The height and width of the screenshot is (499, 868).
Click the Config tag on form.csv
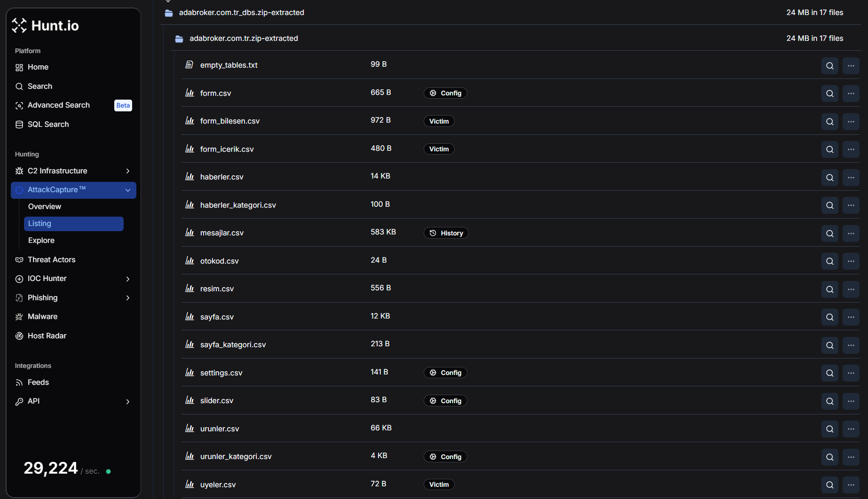click(x=445, y=93)
